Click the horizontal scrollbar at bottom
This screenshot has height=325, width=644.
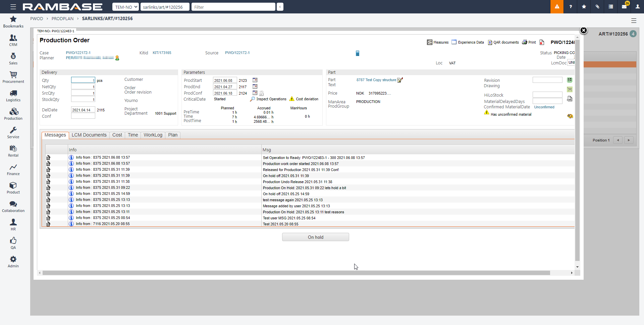295,273
